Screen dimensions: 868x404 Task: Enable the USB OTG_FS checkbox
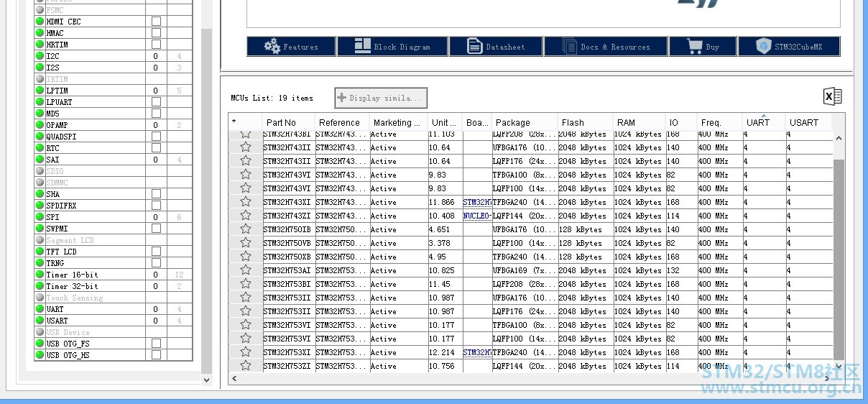156,344
